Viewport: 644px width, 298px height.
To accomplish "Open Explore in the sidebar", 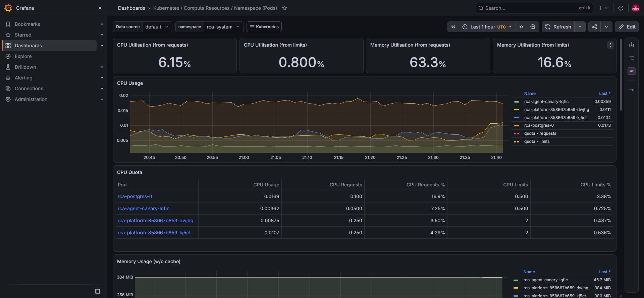I will click(x=23, y=56).
